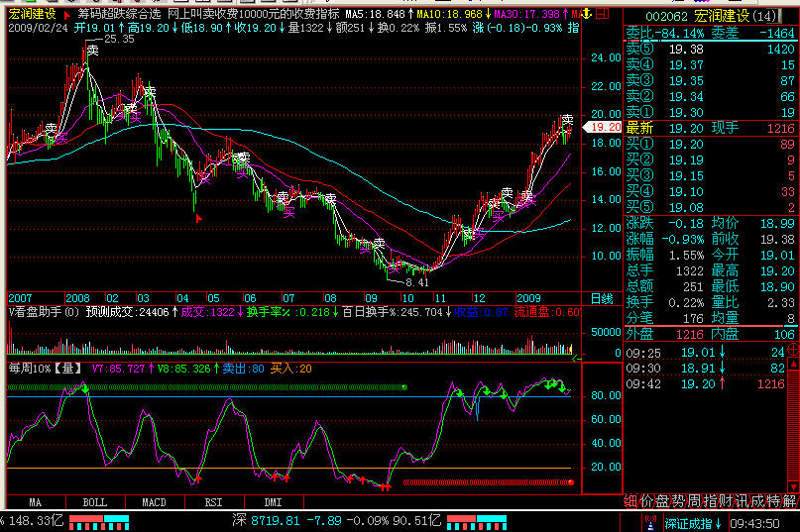Click the 最新 19.20 latest price row

(710, 128)
